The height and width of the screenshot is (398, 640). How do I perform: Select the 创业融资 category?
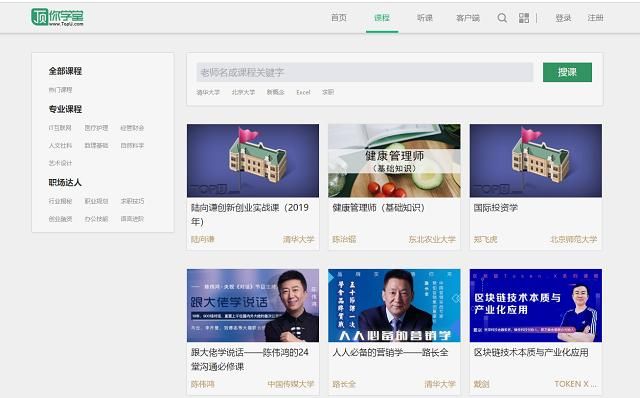(x=60, y=219)
